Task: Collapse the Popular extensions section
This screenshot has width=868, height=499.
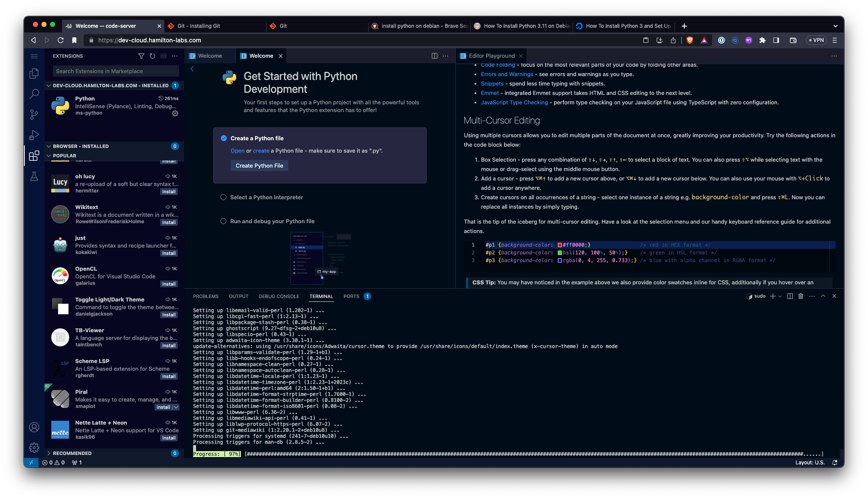Action: tap(65, 156)
